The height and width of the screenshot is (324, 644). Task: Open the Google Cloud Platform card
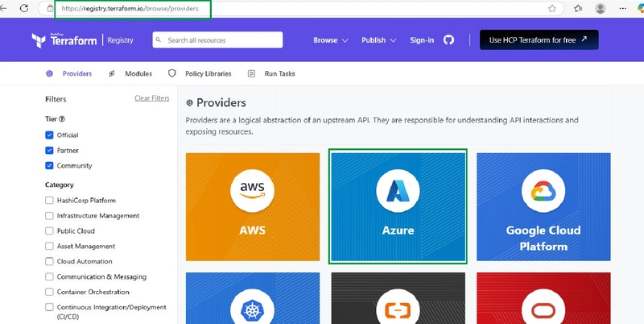point(543,207)
